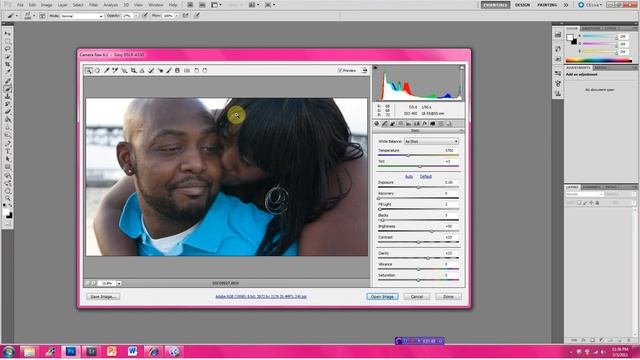
Task: Open the Filter menu
Action: 93,5
